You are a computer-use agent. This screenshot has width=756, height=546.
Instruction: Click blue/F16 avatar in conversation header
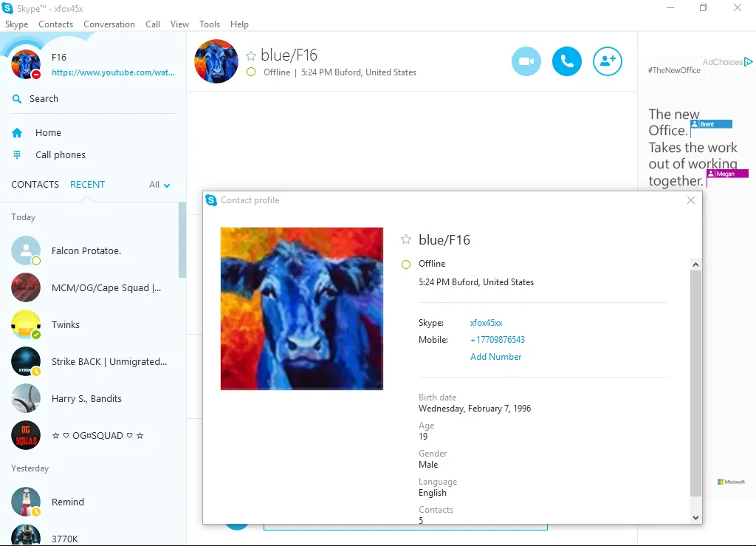pyautogui.click(x=216, y=61)
